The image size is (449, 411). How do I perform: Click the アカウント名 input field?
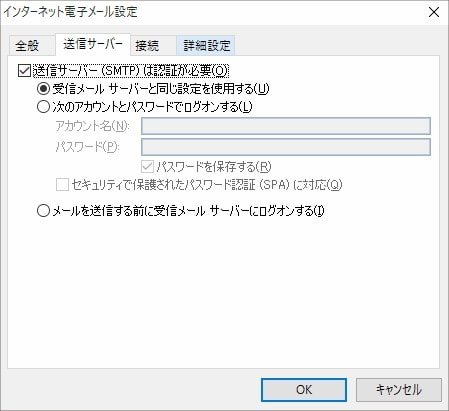[286, 126]
